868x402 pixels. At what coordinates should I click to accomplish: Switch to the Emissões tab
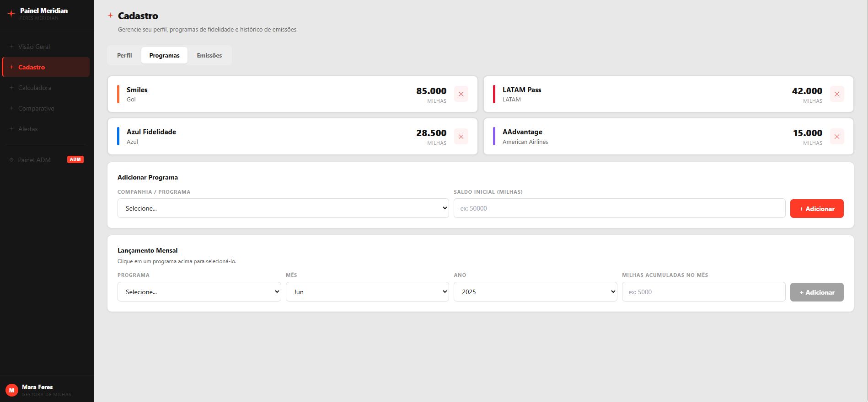209,55
